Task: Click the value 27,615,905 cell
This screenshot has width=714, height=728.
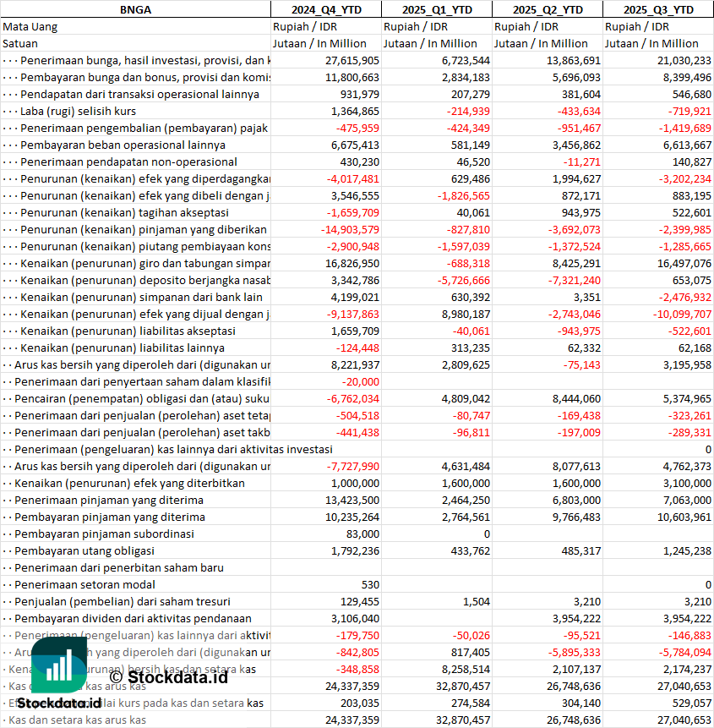Action: tap(326, 60)
